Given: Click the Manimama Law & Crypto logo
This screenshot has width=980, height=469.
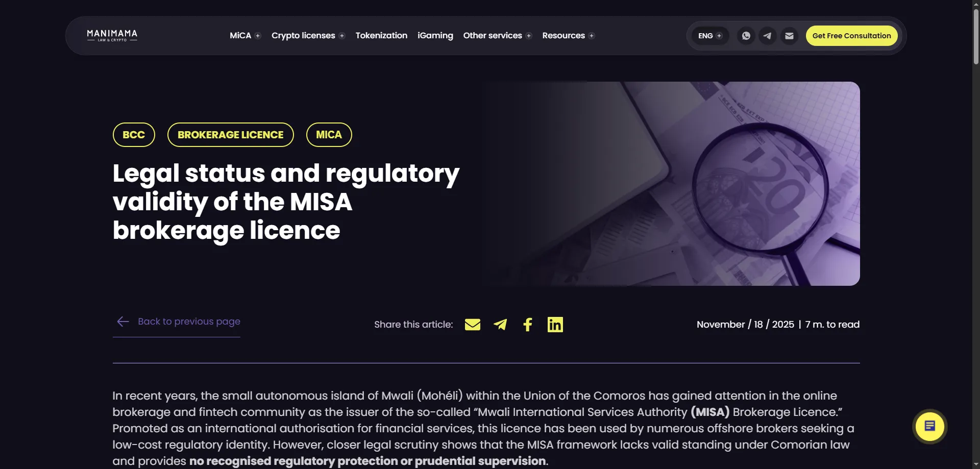Looking at the screenshot, I should click(x=112, y=36).
